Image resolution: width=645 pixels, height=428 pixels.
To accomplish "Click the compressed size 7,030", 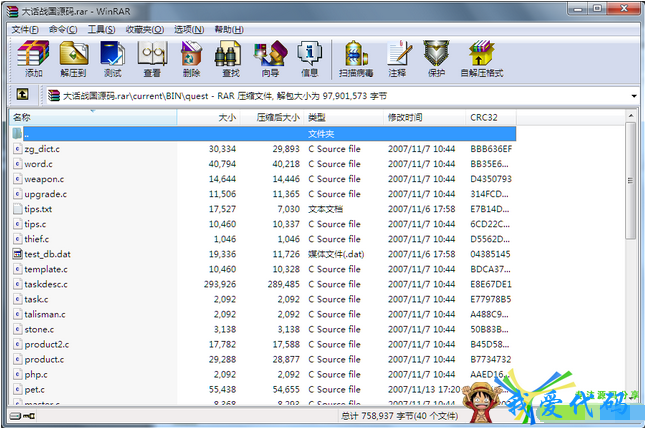I will pyautogui.click(x=288, y=209).
